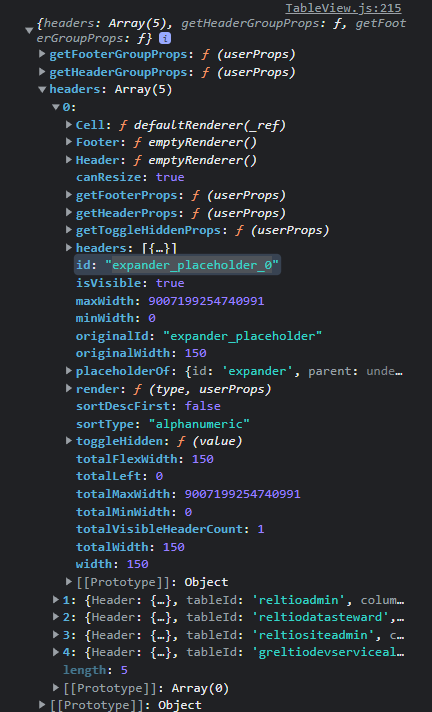The image size is (432, 712).
Task: Select the originalId "expander_placeholder" value
Action: click(x=243, y=336)
